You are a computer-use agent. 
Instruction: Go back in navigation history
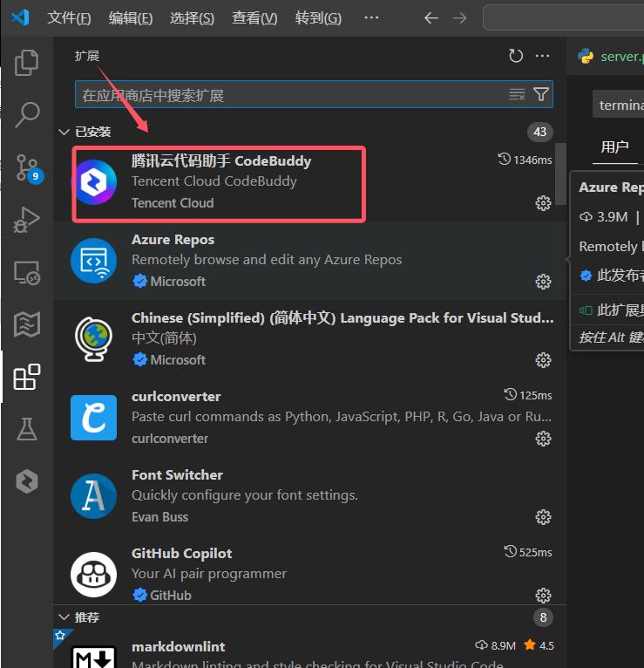[x=431, y=18]
